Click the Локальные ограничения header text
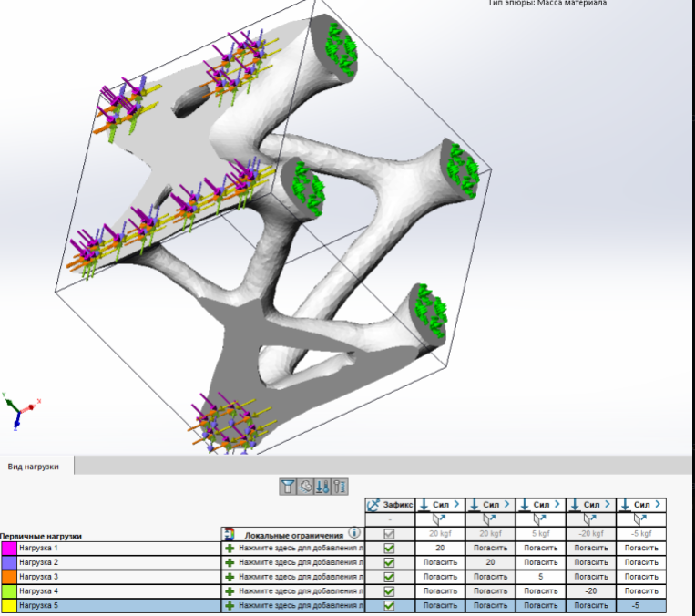 (x=294, y=535)
